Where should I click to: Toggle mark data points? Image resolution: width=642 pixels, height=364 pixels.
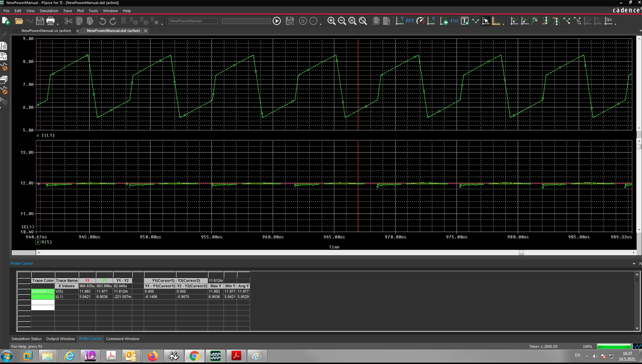(x=475, y=21)
